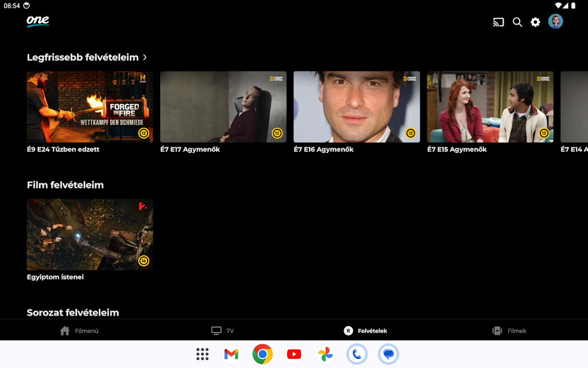Open Google Photos from the taskbar

pos(326,354)
